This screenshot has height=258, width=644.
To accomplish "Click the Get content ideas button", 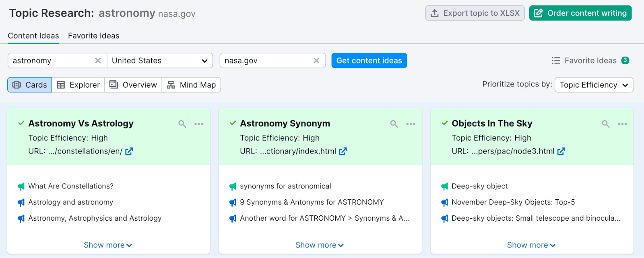I will point(369,61).
